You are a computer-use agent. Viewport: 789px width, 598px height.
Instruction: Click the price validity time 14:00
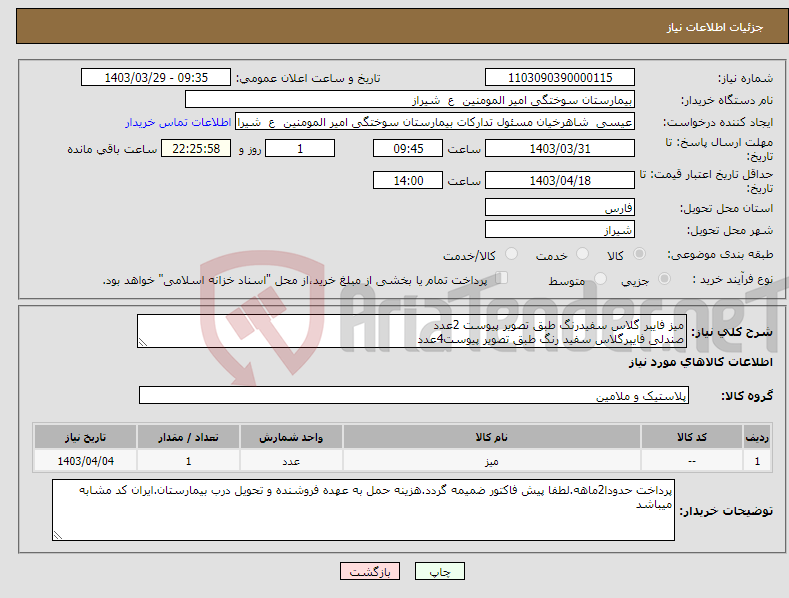pos(408,180)
